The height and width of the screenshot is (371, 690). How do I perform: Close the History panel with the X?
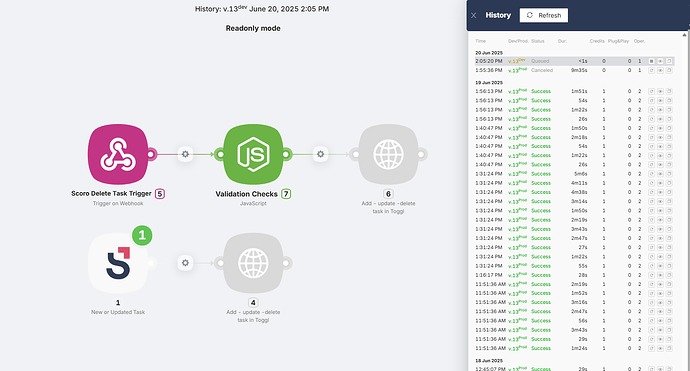tap(473, 15)
